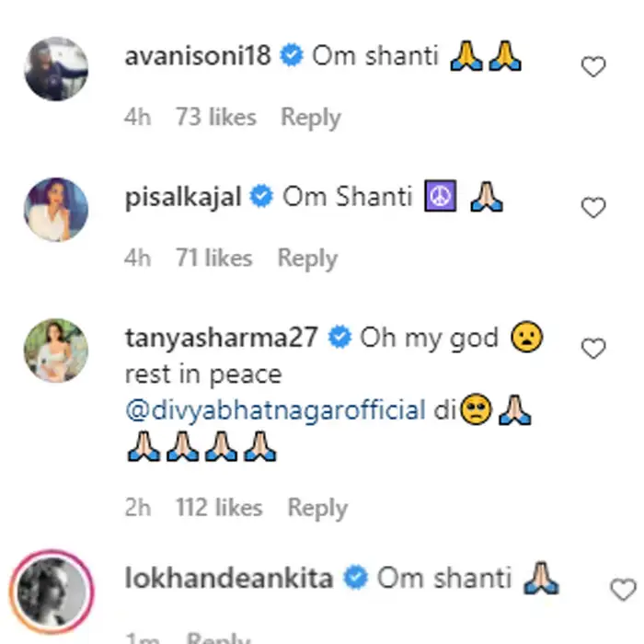Click avanisoni18's blue verified badge
This screenshot has width=644, height=644.
(x=292, y=57)
